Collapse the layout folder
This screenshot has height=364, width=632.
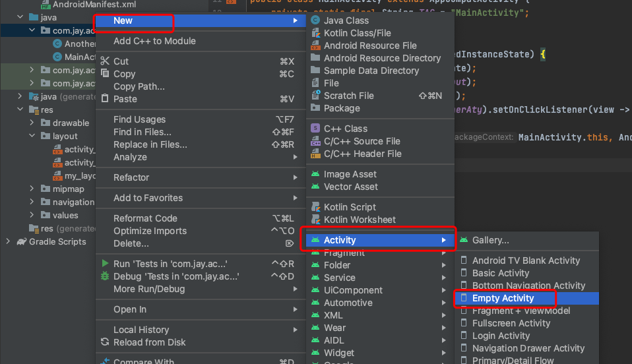click(32, 135)
